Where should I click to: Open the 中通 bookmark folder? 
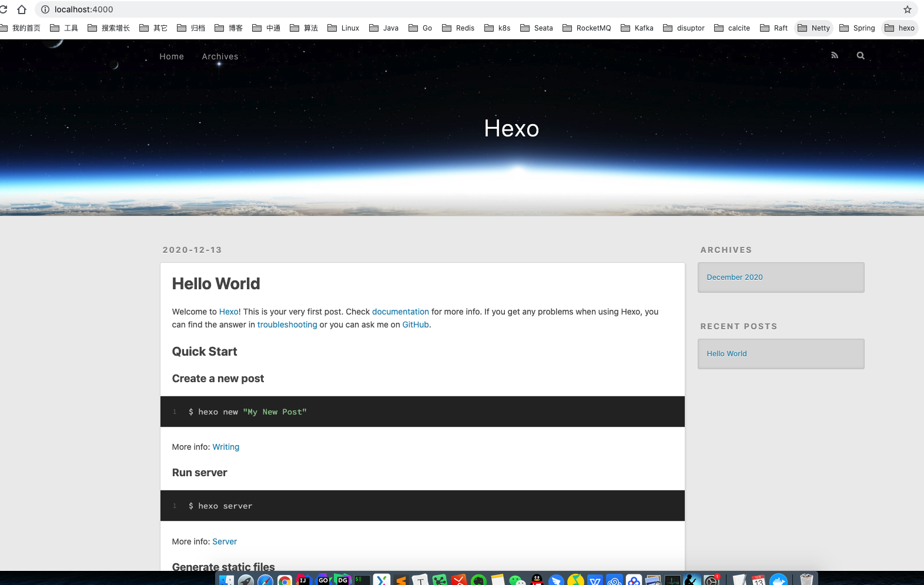coord(266,28)
